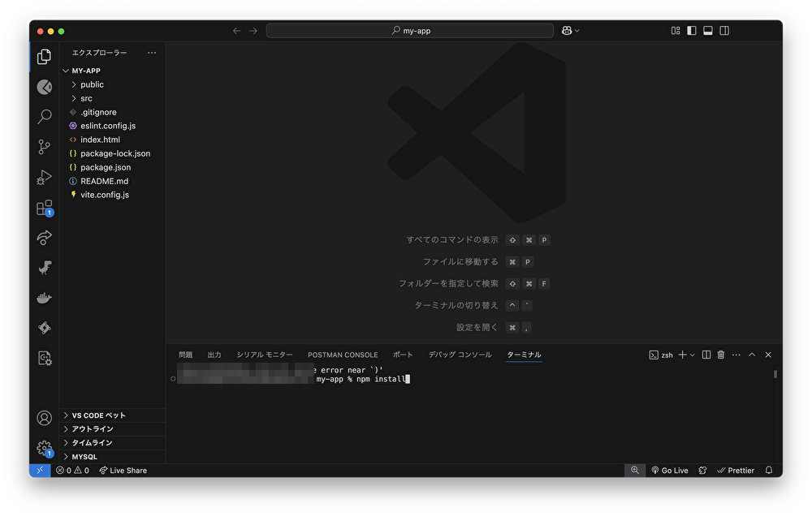Click Go Live in status bar
Viewport: 812px width, 516px height.
669,471
